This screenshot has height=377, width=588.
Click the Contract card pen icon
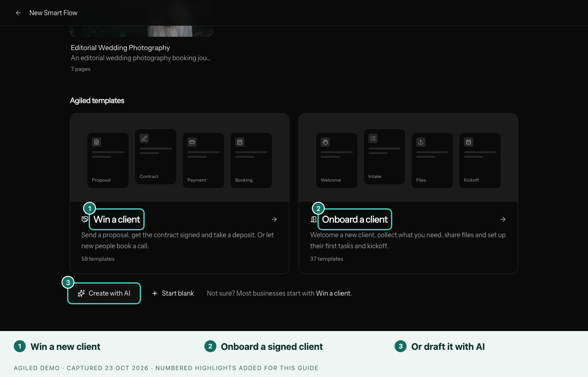pos(144,138)
